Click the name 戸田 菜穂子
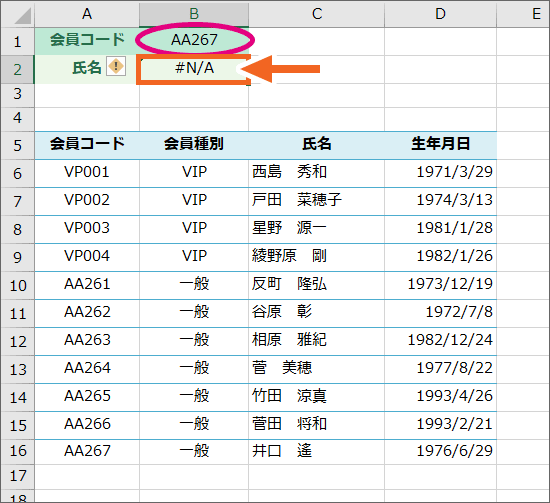The image size is (550, 503). click(297, 200)
